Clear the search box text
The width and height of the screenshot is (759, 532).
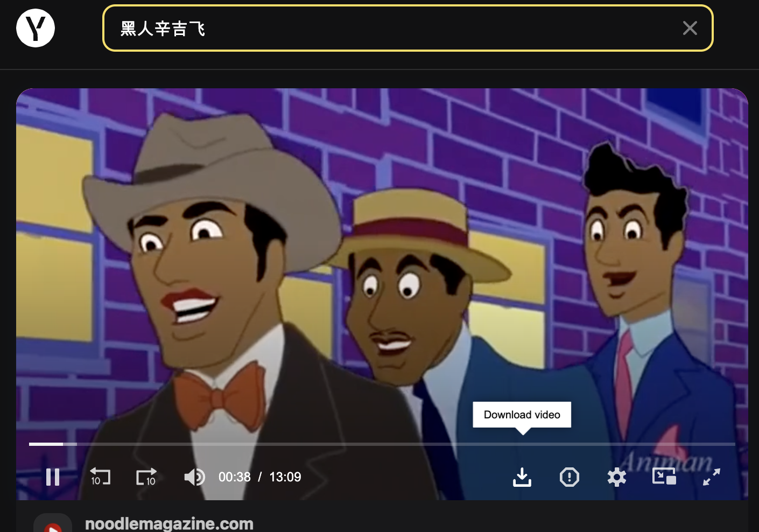(690, 28)
